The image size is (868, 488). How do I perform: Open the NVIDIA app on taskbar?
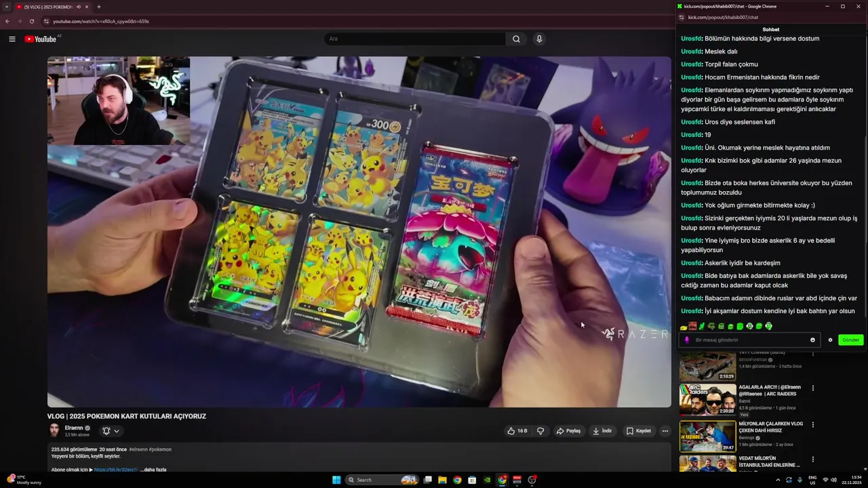pyautogui.click(x=487, y=480)
